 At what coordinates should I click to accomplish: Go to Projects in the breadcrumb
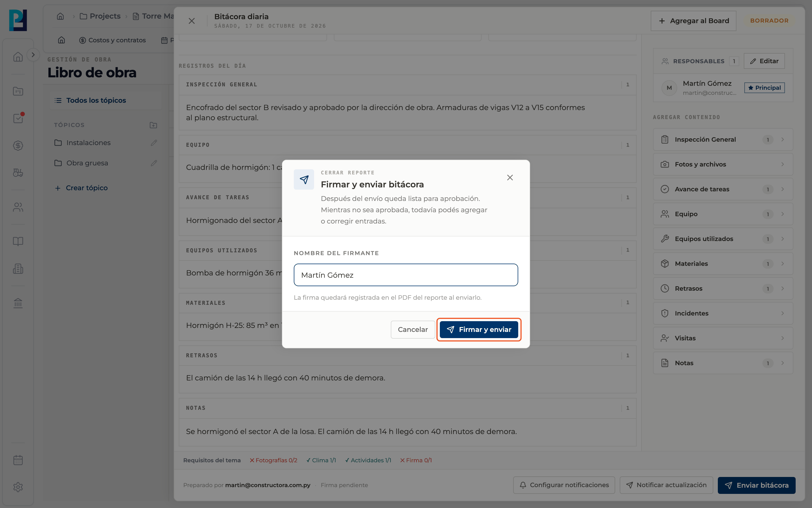click(100, 16)
